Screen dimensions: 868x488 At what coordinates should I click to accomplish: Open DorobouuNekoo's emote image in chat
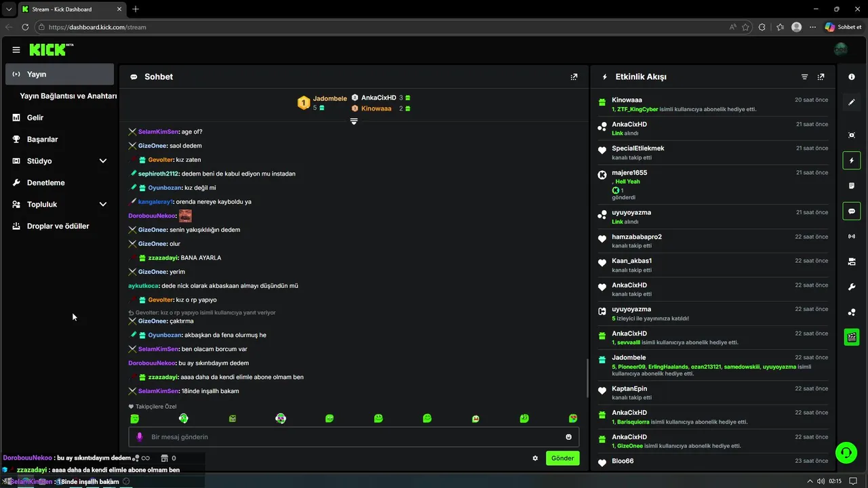click(x=185, y=216)
